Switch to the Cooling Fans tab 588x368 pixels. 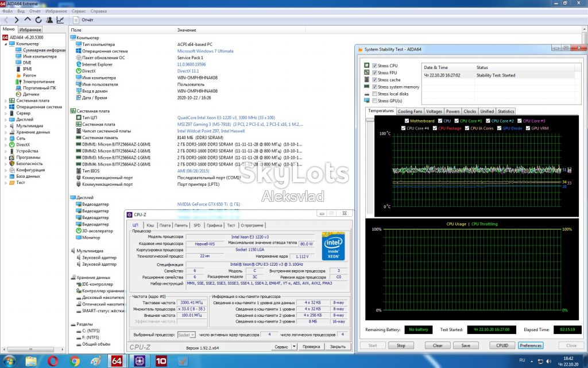tap(409, 112)
